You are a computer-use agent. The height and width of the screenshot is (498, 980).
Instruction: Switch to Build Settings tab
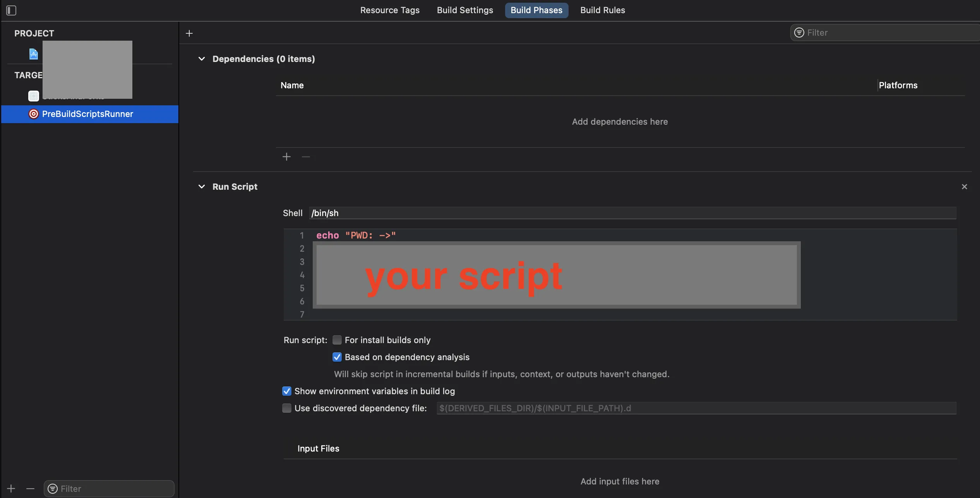click(x=465, y=10)
